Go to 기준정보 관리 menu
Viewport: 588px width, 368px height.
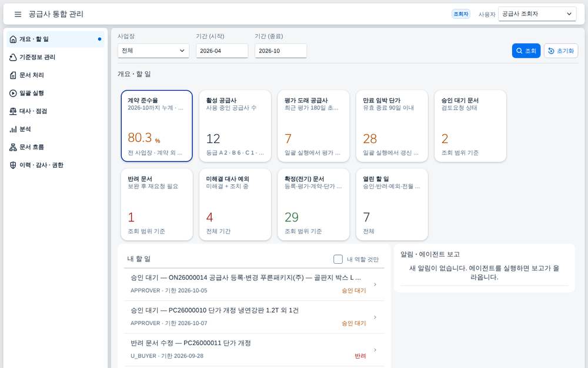click(55, 57)
